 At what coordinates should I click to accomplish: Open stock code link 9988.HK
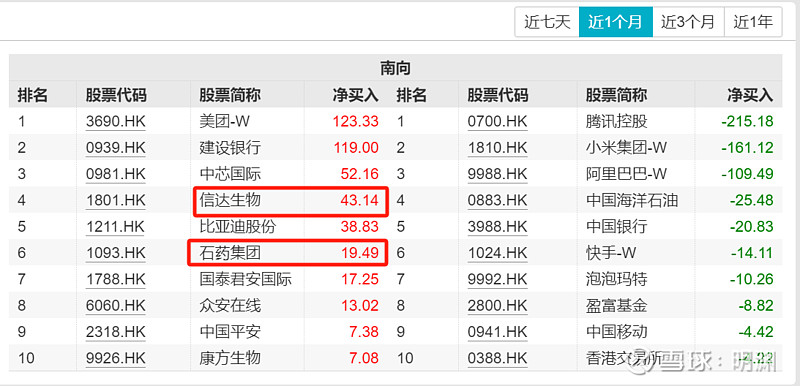pyautogui.click(x=497, y=174)
